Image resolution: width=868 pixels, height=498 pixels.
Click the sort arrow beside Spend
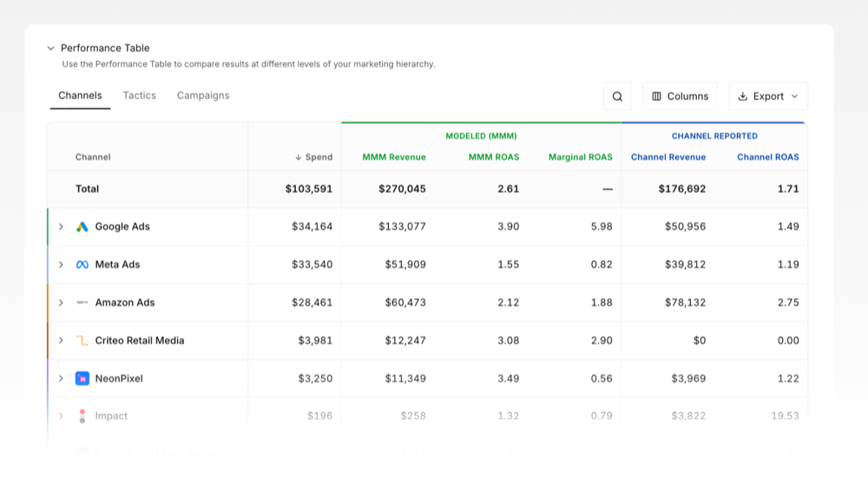pyautogui.click(x=299, y=157)
